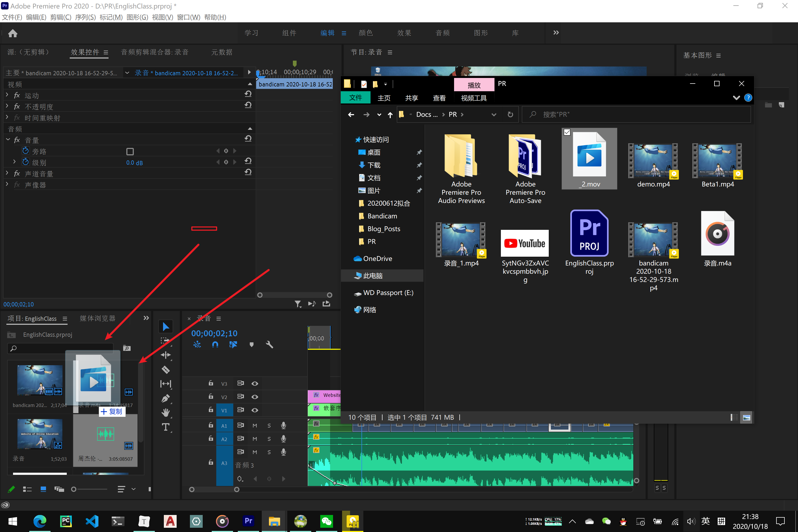Click the Explorer search PR field

636,115
